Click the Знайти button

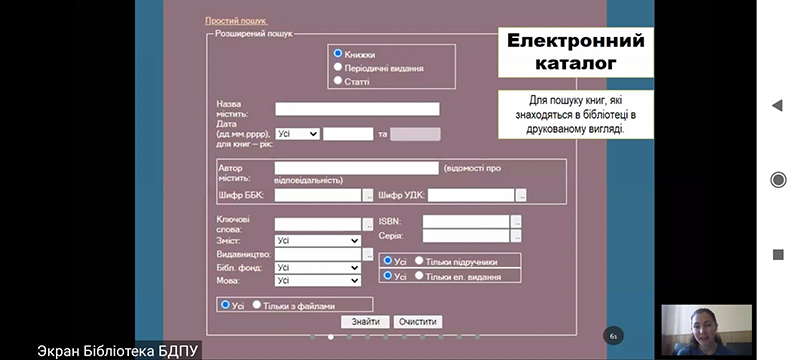coord(365,322)
